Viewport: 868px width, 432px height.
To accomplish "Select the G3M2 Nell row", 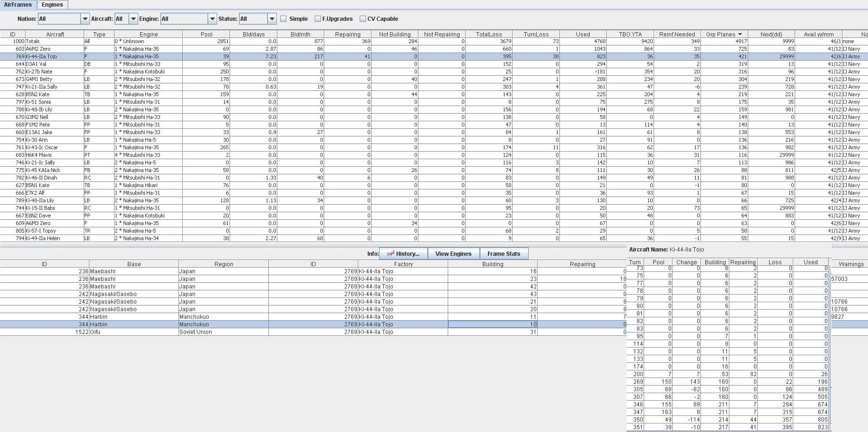I will coord(434,117).
